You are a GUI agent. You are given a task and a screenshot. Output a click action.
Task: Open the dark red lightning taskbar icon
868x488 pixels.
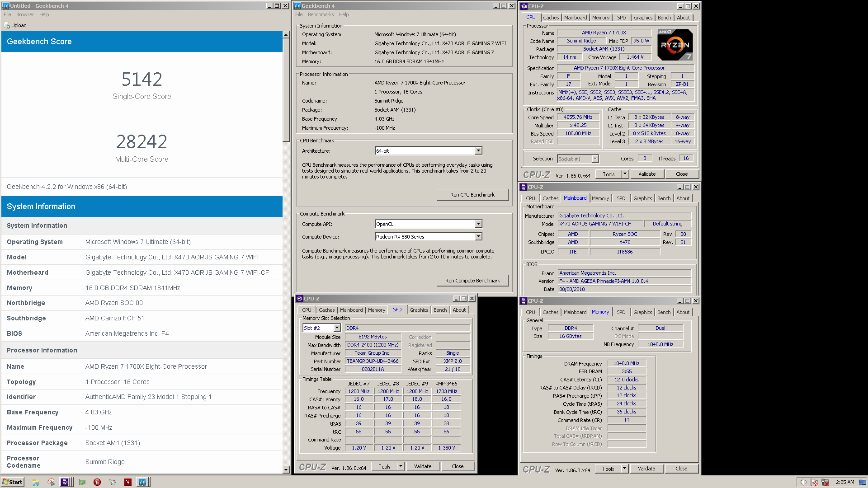pyautogui.click(x=128, y=482)
